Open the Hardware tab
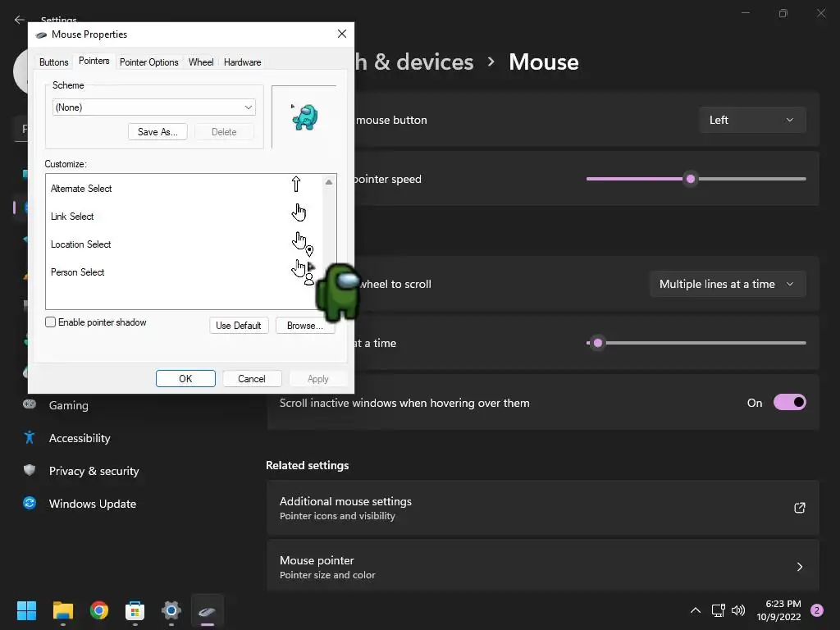The image size is (840, 630). click(242, 62)
